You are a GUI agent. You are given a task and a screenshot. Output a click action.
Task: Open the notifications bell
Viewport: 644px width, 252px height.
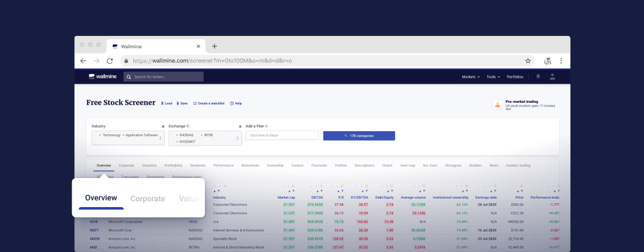coord(538,76)
